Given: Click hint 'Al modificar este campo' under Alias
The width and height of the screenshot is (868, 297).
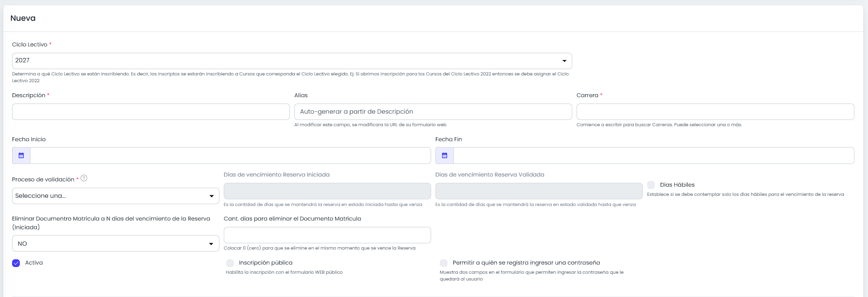Looking at the screenshot, I should (x=370, y=125).
